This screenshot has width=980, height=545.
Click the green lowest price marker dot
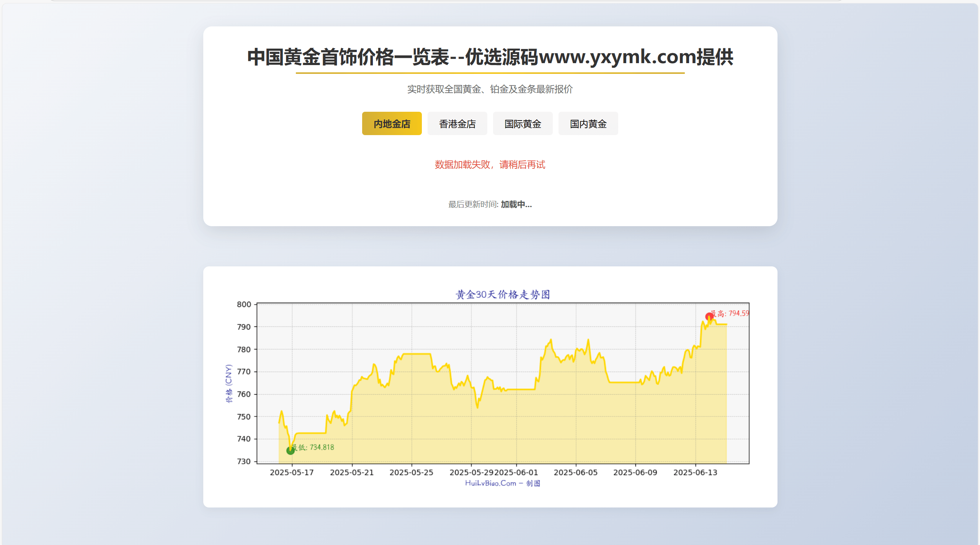[x=290, y=450]
